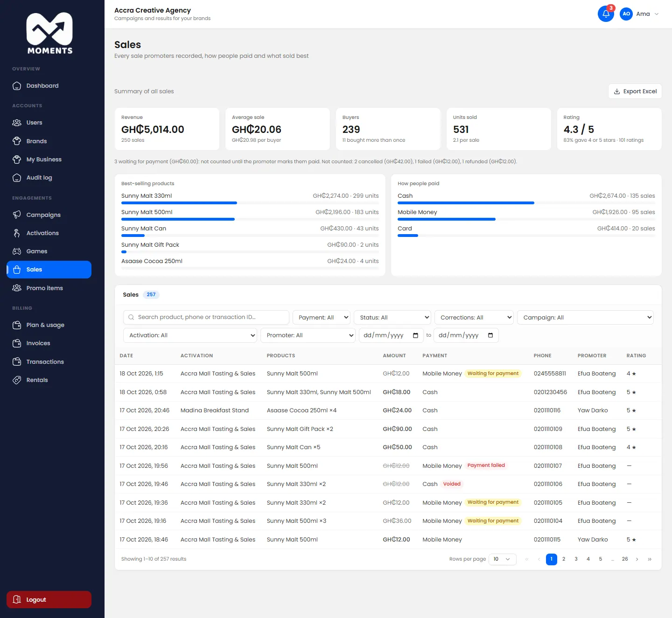Expand the Corrections: All dropdown

coord(474,318)
